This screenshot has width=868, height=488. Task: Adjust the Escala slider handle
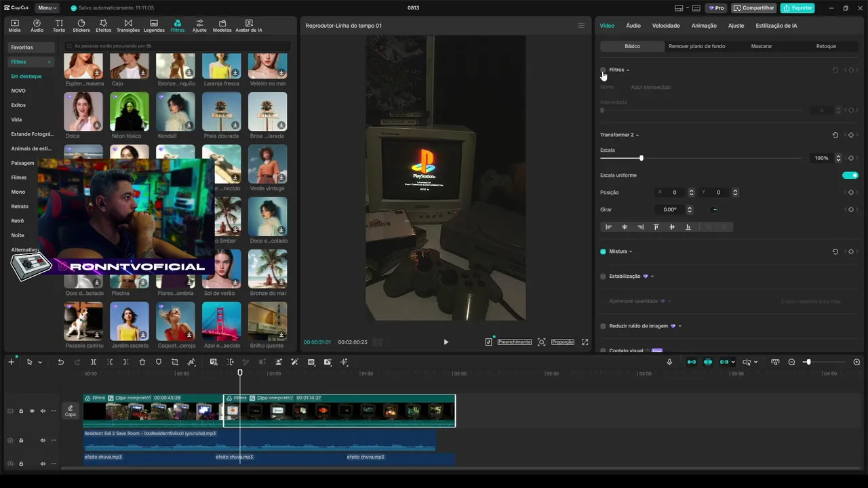point(642,158)
